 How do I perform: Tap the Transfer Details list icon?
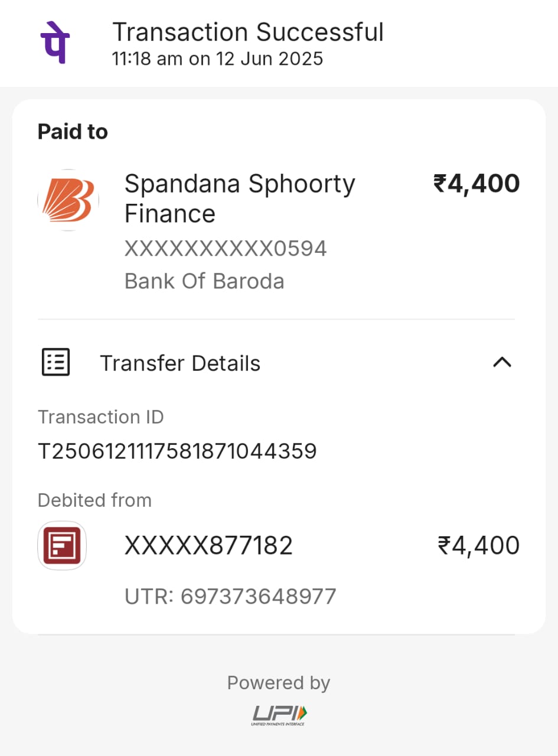tap(56, 362)
